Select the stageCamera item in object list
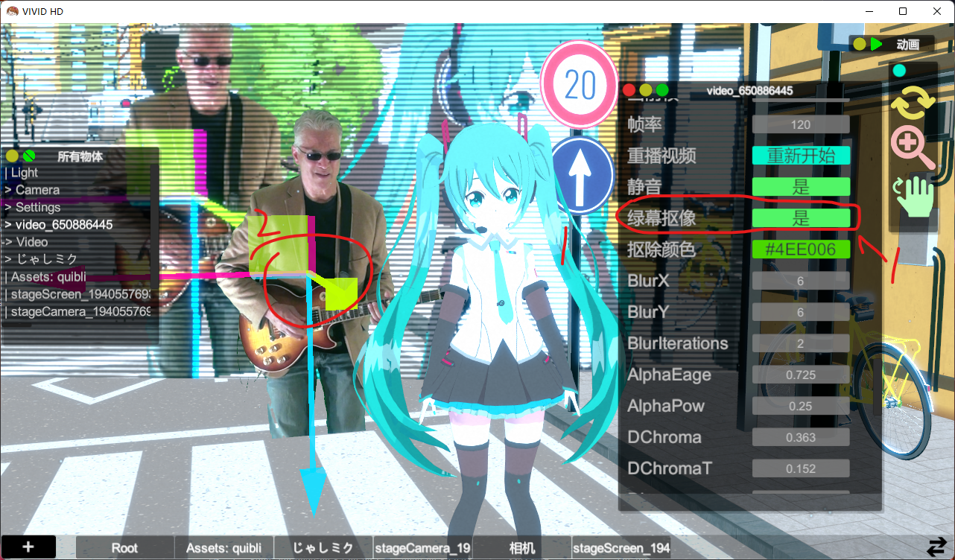The image size is (955, 560). 77,311
